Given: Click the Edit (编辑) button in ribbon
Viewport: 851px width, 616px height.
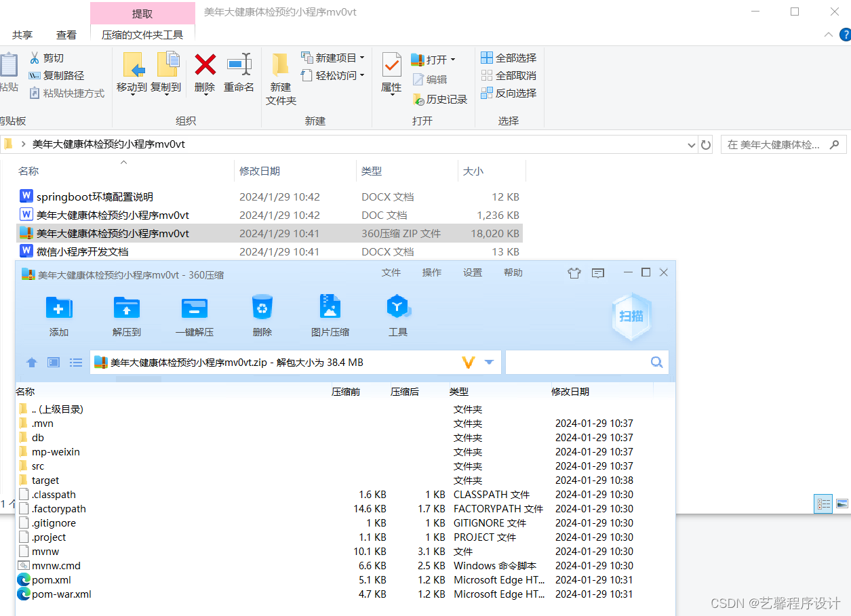Looking at the screenshot, I should coord(429,79).
